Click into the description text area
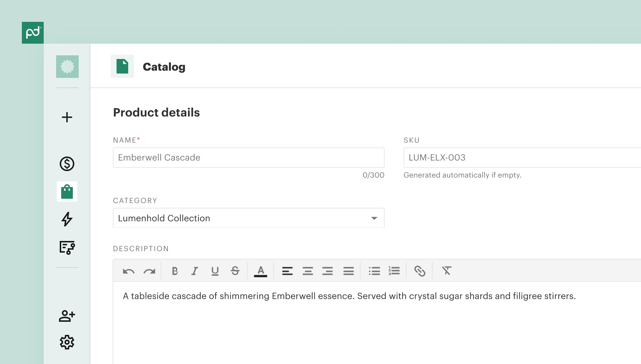Screen dimensions: 641x364 click(377, 323)
